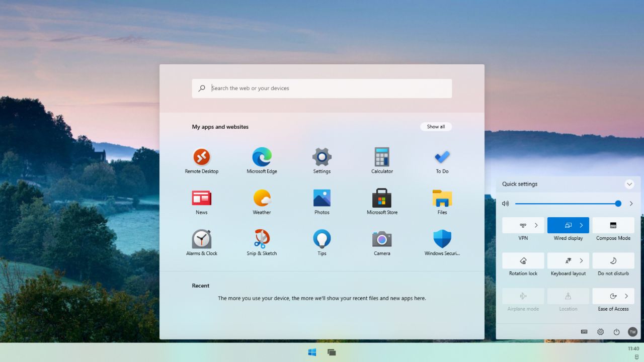Toggle Airplane mode tile
This screenshot has height=362, width=644.
tap(523, 296)
